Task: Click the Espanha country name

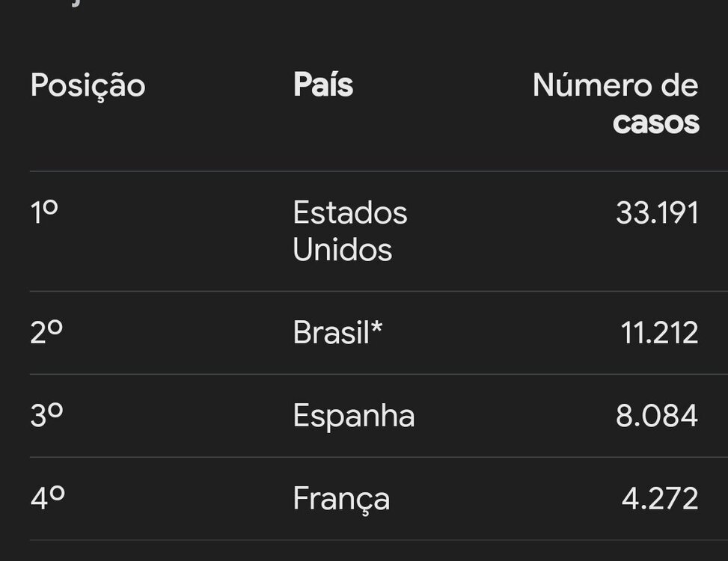Action: tap(353, 416)
